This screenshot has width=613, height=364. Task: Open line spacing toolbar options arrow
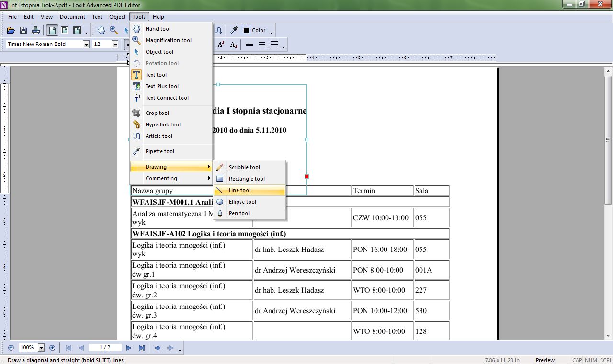pyautogui.click(x=284, y=47)
